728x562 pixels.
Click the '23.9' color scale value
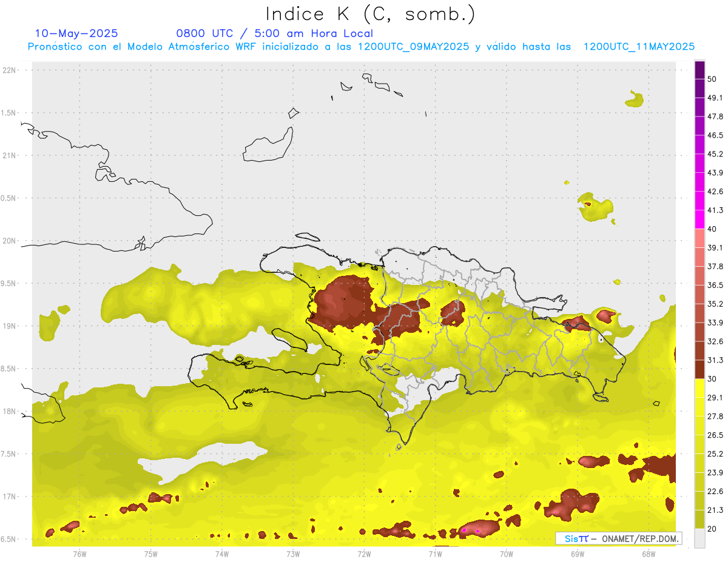715,472
